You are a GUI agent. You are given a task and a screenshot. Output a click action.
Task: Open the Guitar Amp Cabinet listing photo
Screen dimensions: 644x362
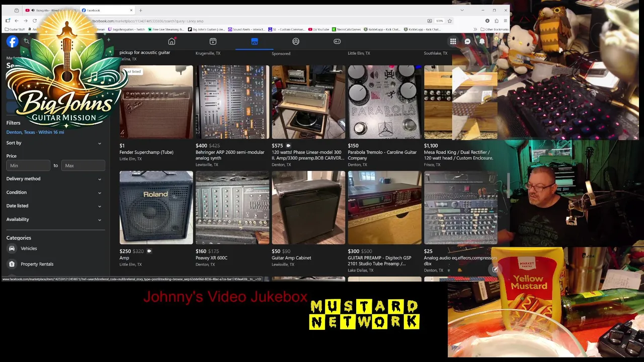click(x=308, y=208)
